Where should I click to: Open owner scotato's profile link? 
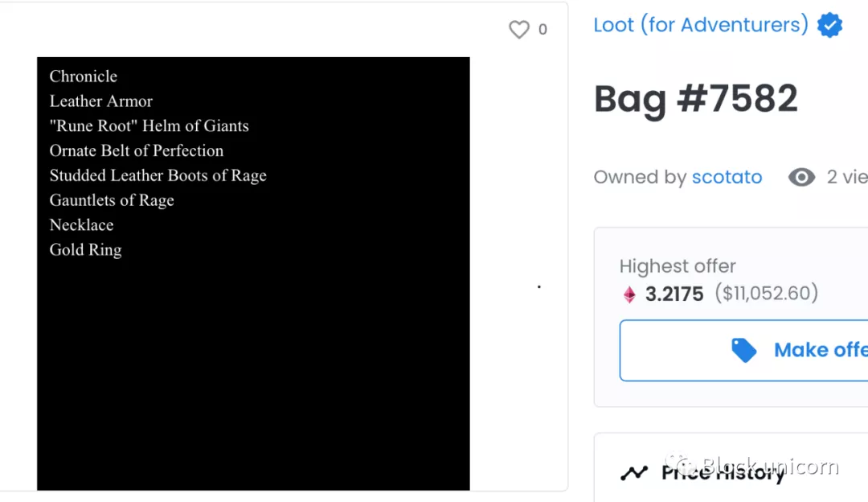727,177
